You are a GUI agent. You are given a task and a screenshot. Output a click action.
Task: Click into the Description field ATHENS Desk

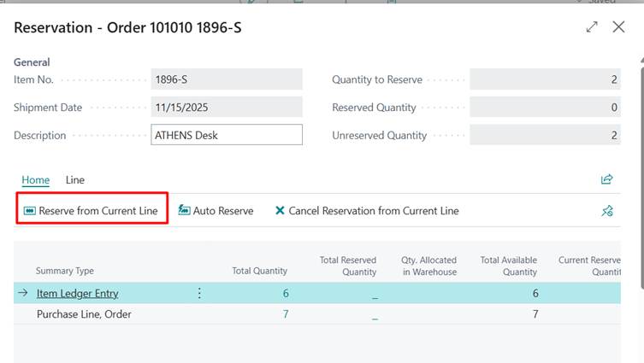226,135
